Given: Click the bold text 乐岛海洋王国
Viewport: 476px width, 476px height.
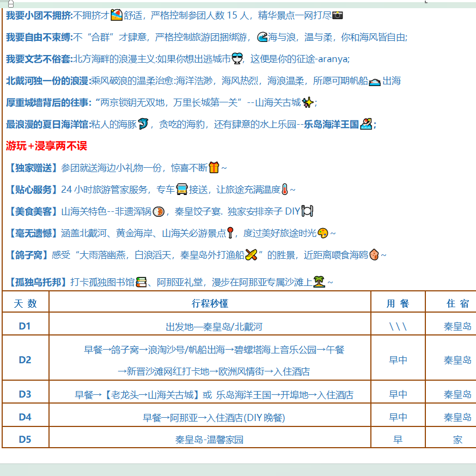Looking at the screenshot, I should [331, 124].
